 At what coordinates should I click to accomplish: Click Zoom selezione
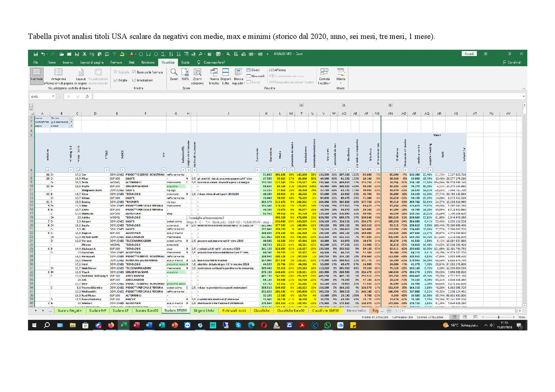[x=197, y=76]
